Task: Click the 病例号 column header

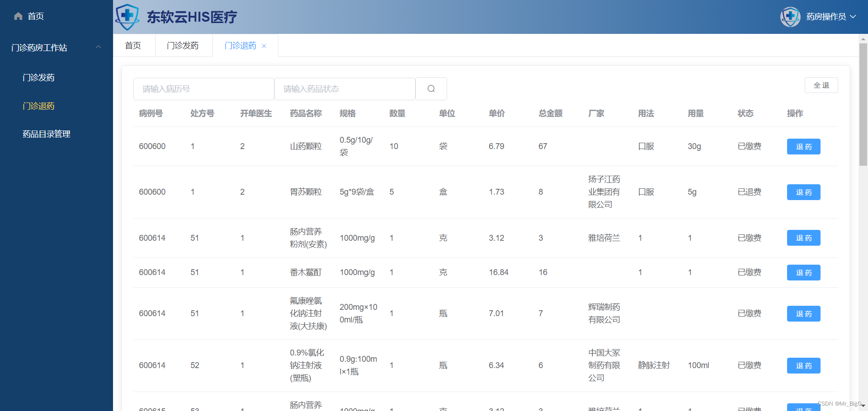Action: (151, 113)
